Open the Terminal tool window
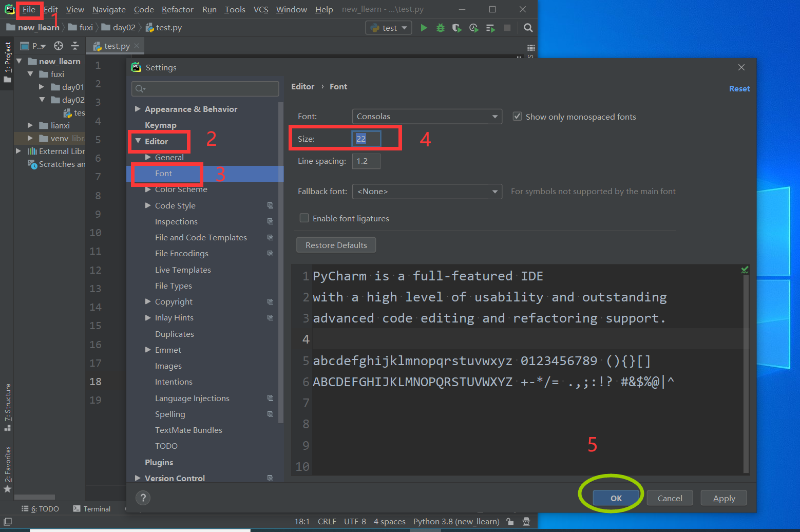Screen dimensions: 800x532 coord(92,509)
